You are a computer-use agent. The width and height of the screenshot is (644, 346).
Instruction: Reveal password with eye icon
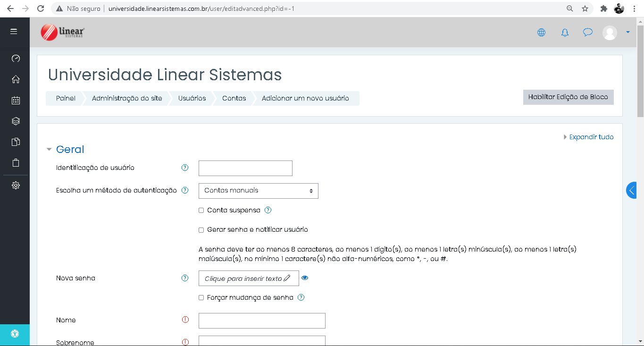coord(305,278)
